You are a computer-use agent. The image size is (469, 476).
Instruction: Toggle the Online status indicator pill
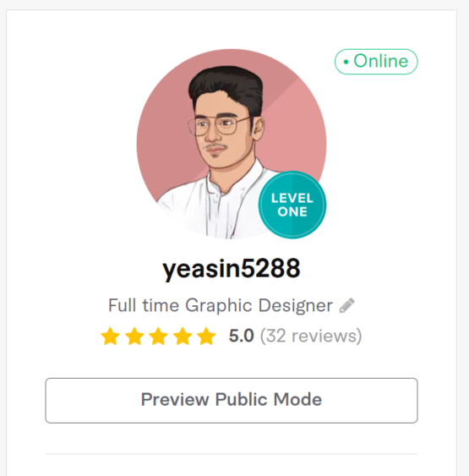(376, 62)
